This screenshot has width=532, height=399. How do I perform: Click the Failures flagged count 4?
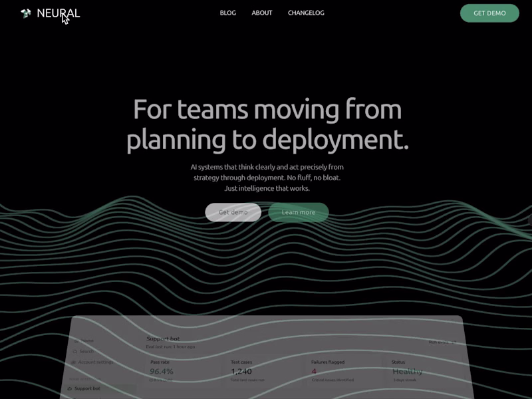(x=314, y=371)
